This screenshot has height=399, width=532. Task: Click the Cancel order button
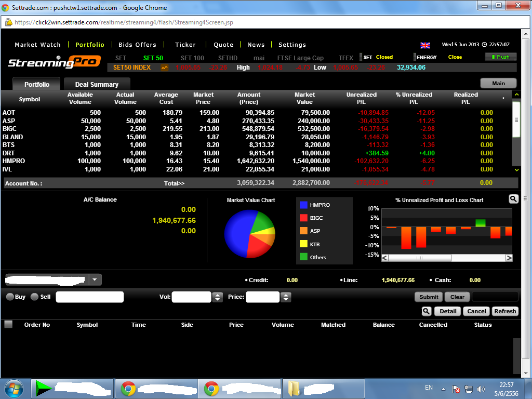pyautogui.click(x=476, y=311)
